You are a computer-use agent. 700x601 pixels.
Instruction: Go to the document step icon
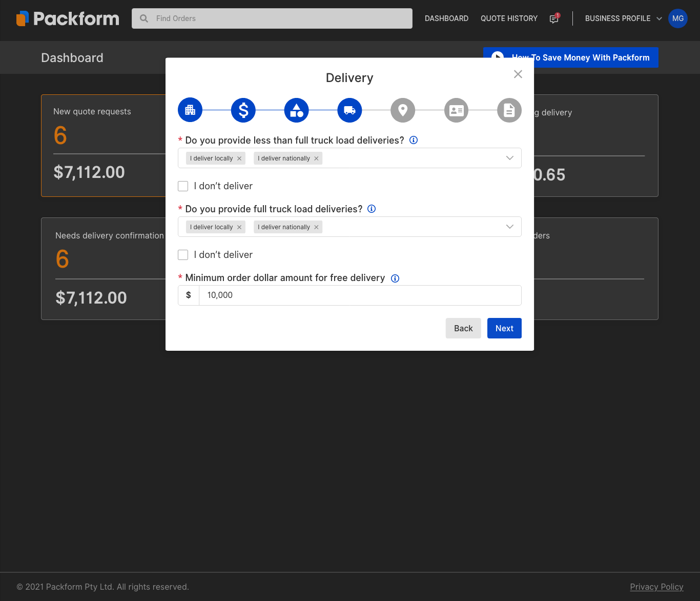[509, 110]
